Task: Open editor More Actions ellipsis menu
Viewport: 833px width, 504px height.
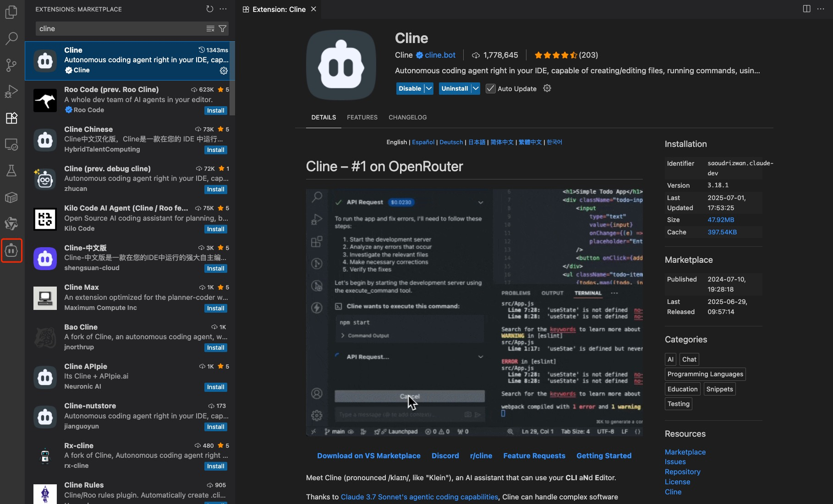Action: tap(821, 9)
